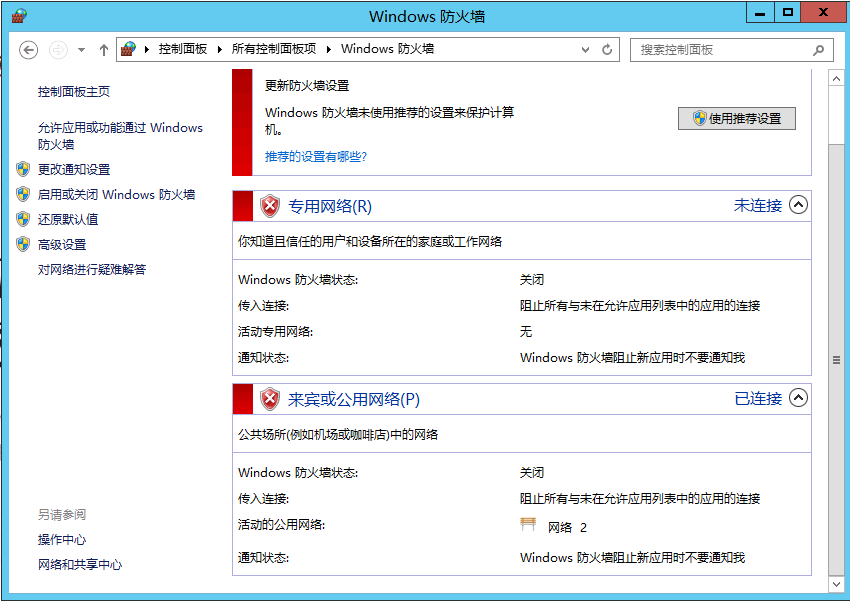Maximize the Windows 防火墙 window
Viewport: 850px width, 601px height.
pos(788,12)
